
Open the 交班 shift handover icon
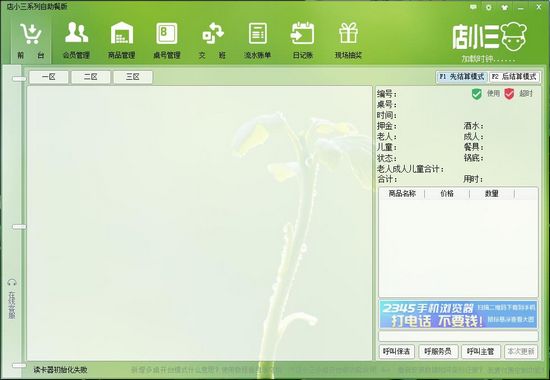[x=212, y=33]
